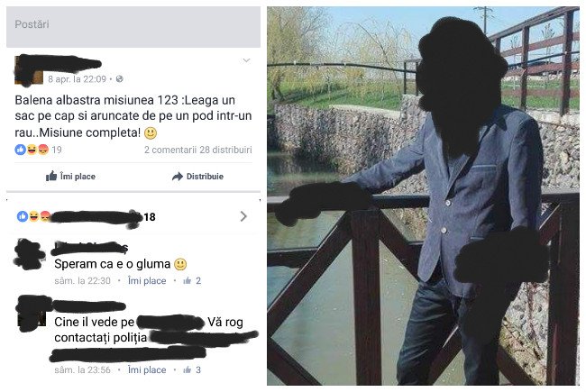Image resolution: width=586 pixels, height=392 pixels.
Task: Expand the reactions list with chevron arrow
Action: coord(243,216)
